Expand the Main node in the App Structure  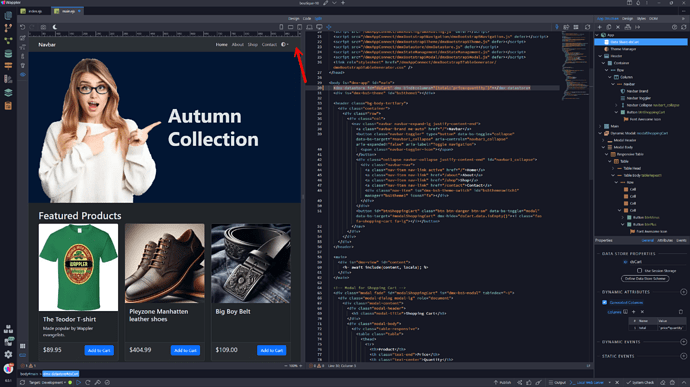tap(600, 126)
